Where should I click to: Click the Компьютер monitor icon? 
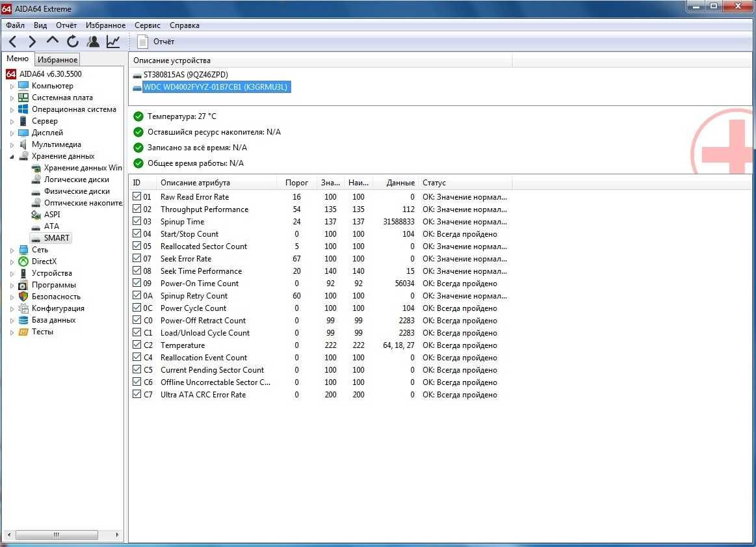click(23, 86)
